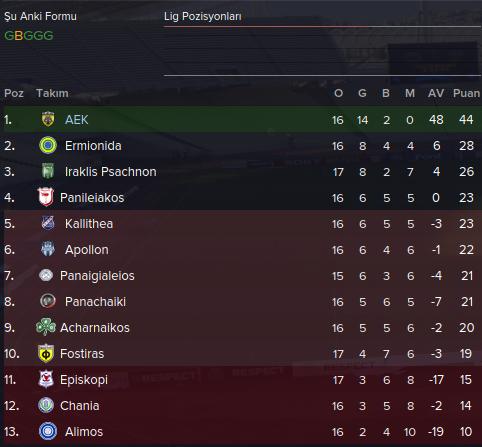482x447 pixels.
Task: Click the Iraklis Psachnon club crest
Action: [48, 171]
